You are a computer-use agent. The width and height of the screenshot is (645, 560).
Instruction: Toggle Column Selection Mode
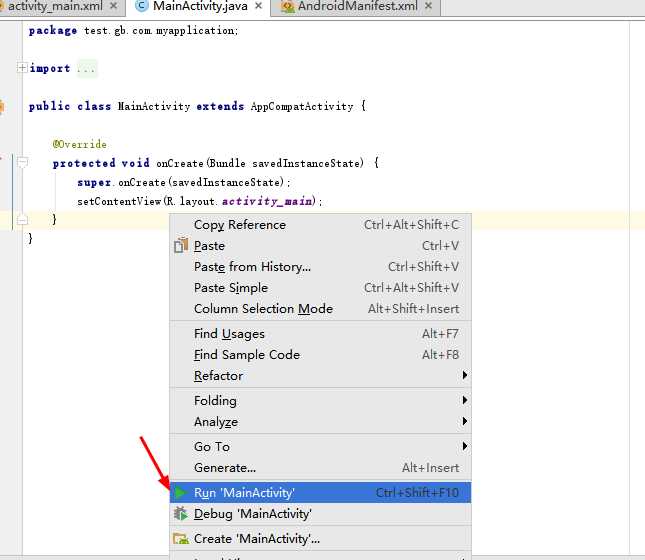pos(320,309)
